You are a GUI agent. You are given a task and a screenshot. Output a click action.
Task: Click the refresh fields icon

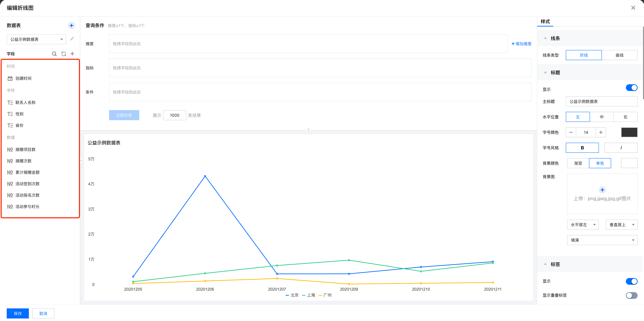[63, 54]
